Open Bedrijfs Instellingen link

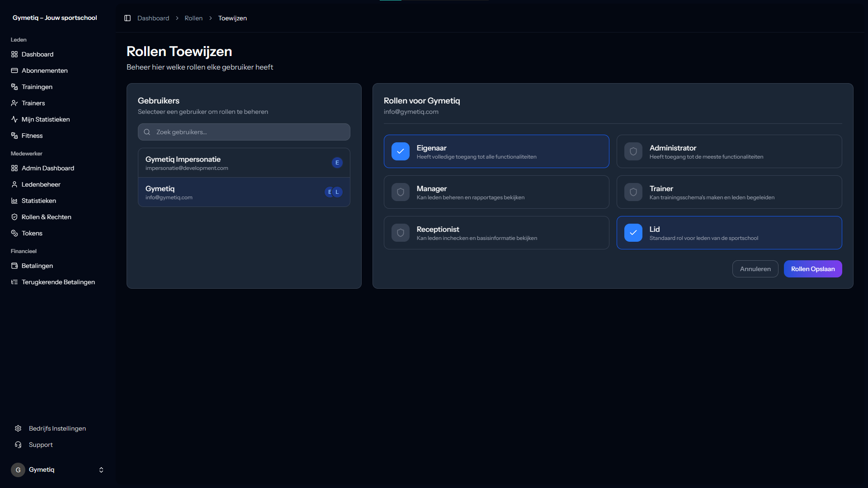58,428
